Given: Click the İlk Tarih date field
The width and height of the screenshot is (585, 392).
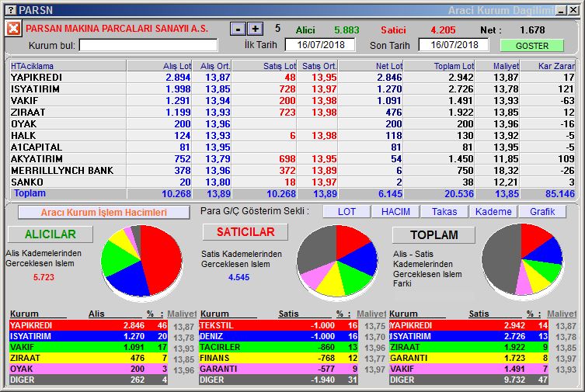Looking at the screenshot, I should [320, 45].
